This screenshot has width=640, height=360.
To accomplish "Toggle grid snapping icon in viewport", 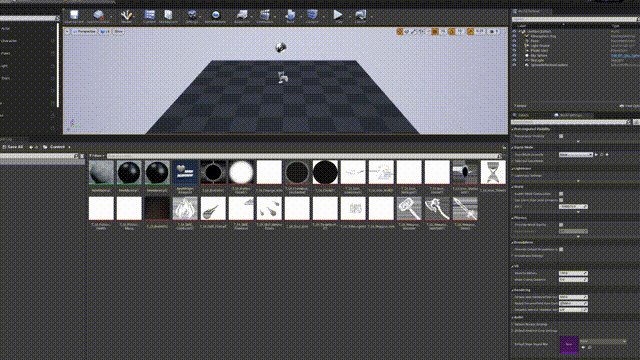I will pyautogui.click(x=435, y=31).
